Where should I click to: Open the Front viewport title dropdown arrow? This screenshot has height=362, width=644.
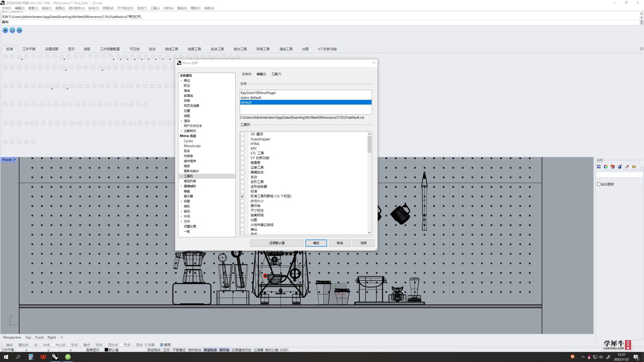15,160
